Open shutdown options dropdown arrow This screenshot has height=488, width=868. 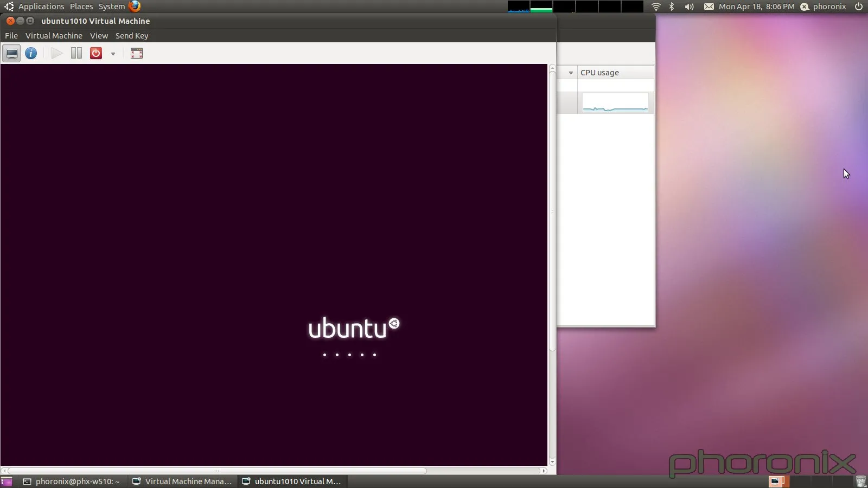click(x=113, y=54)
